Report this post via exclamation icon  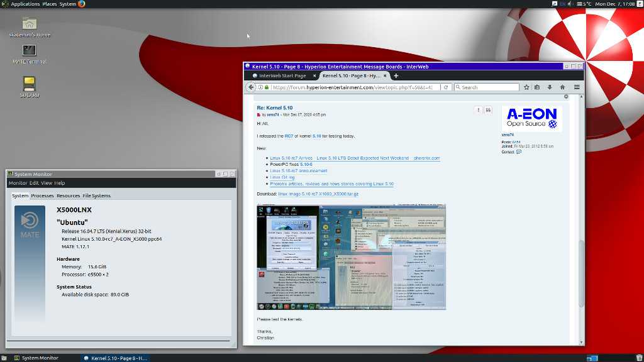click(x=478, y=109)
